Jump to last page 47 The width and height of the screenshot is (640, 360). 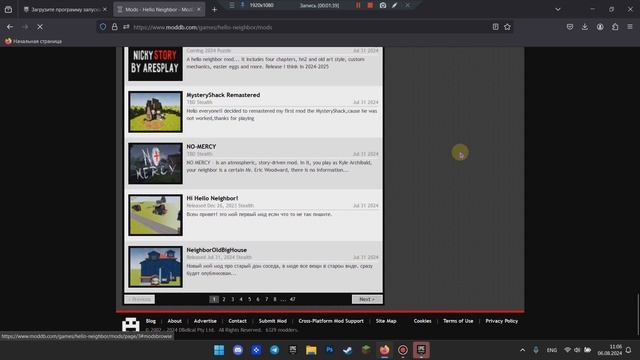(x=292, y=299)
